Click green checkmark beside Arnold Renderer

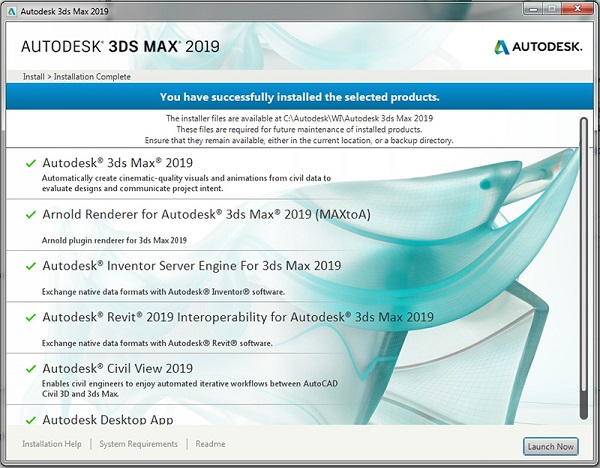pyautogui.click(x=31, y=215)
